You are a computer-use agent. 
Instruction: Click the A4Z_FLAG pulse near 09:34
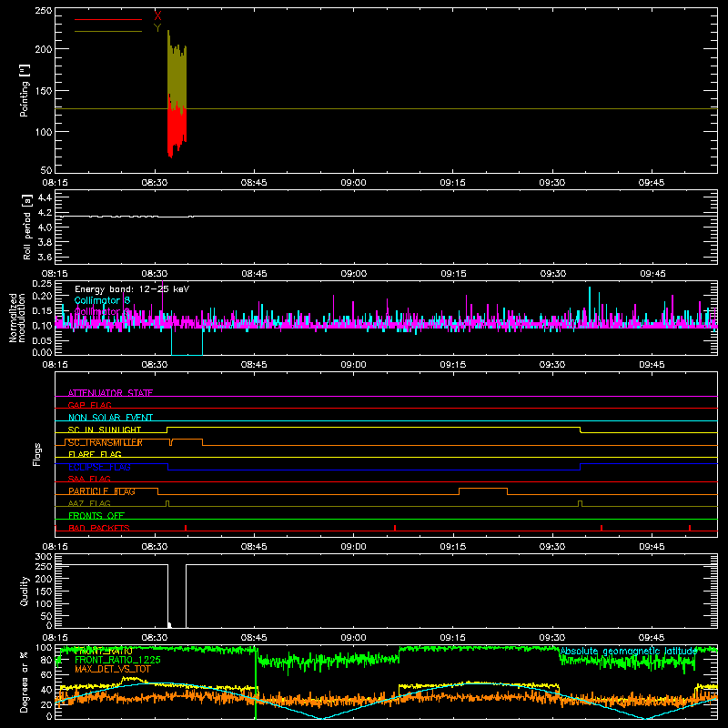(580, 503)
